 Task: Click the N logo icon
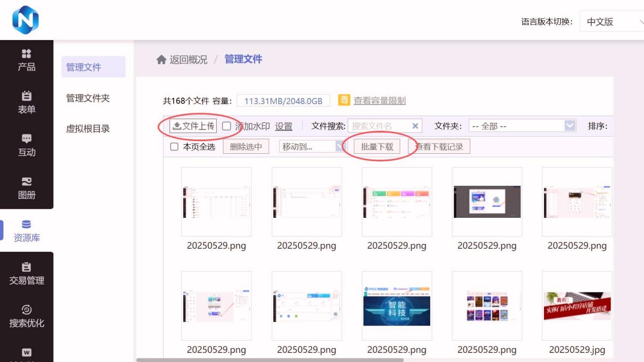[x=25, y=20]
